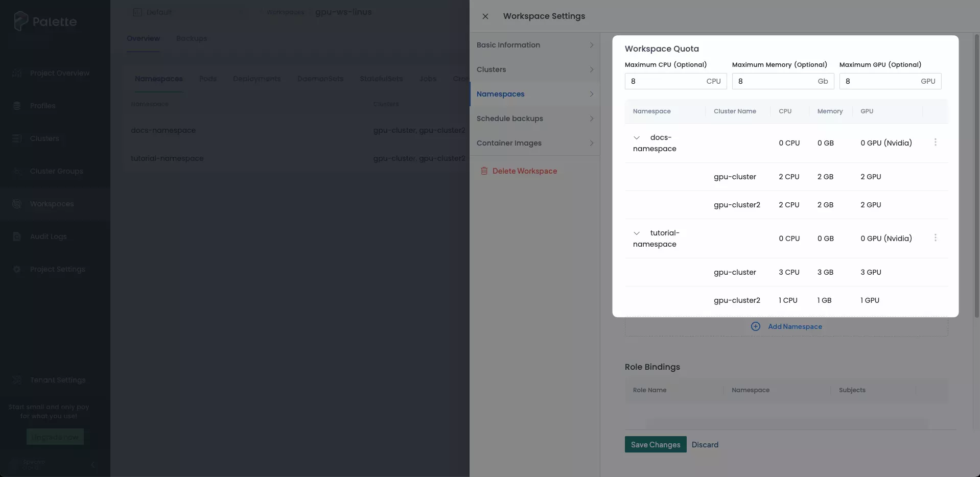Screen dimensions: 980x477
Task: Click the Add Namespace plus icon
Action: 756,326
